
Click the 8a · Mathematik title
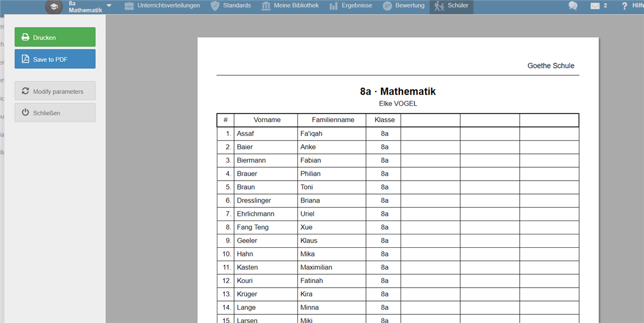pos(398,91)
